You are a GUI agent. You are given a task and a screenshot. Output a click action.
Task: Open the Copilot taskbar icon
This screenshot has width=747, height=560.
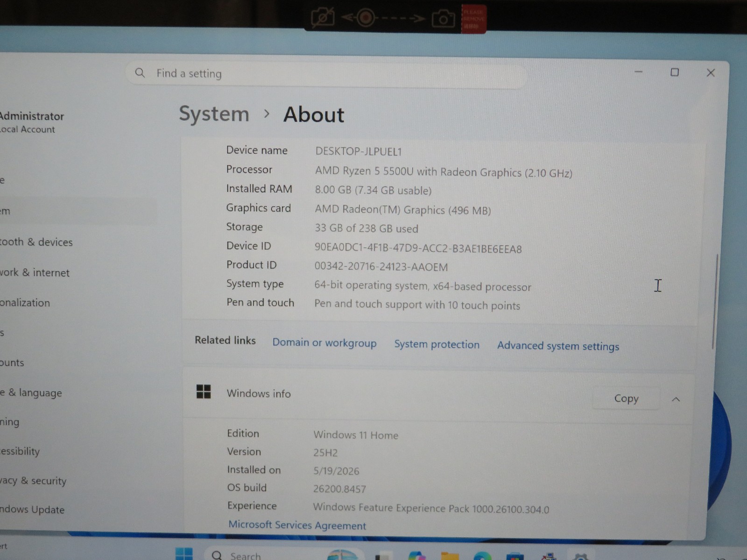pyautogui.click(x=417, y=555)
